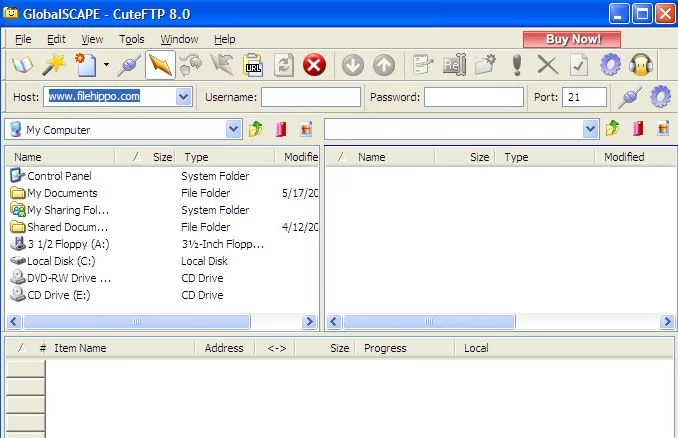Expand the Host address dropdown arrow
This screenshot has height=438, width=678.
(x=183, y=97)
